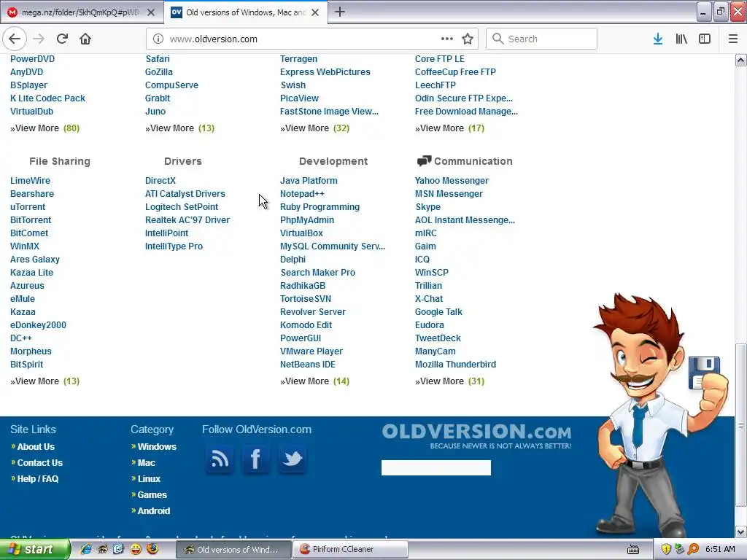Open the LimeWire link

pos(30,181)
